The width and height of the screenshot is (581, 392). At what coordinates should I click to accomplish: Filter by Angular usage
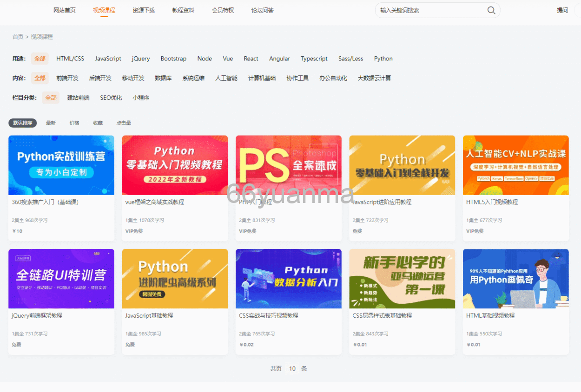coord(279,59)
